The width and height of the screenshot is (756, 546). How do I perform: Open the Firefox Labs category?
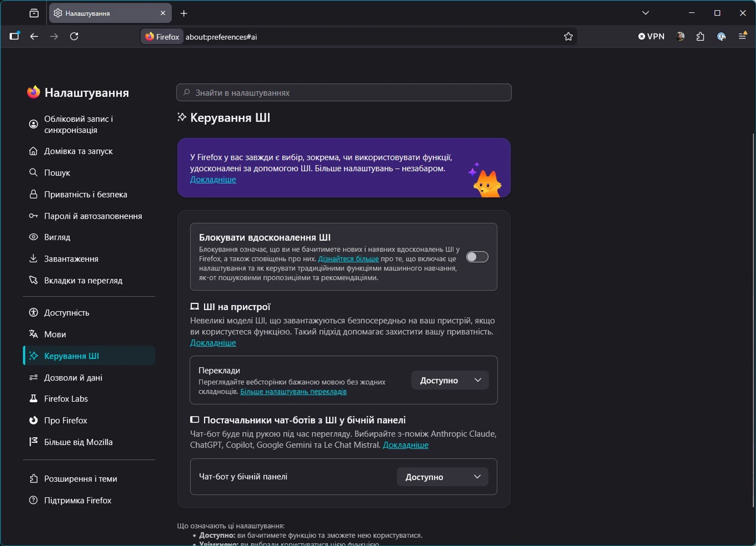click(x=89, y=399)
